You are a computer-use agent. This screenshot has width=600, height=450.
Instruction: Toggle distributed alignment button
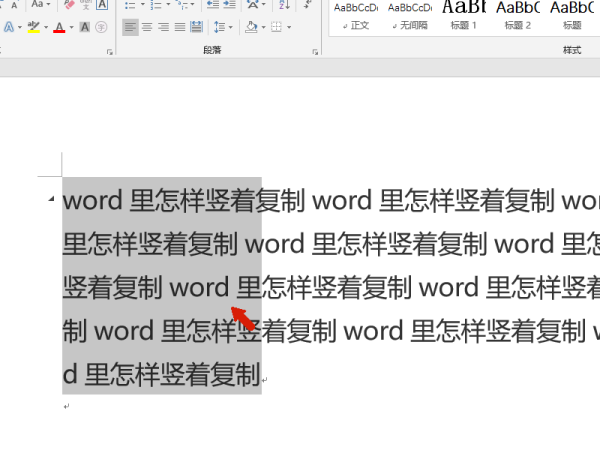coord(196,27)
